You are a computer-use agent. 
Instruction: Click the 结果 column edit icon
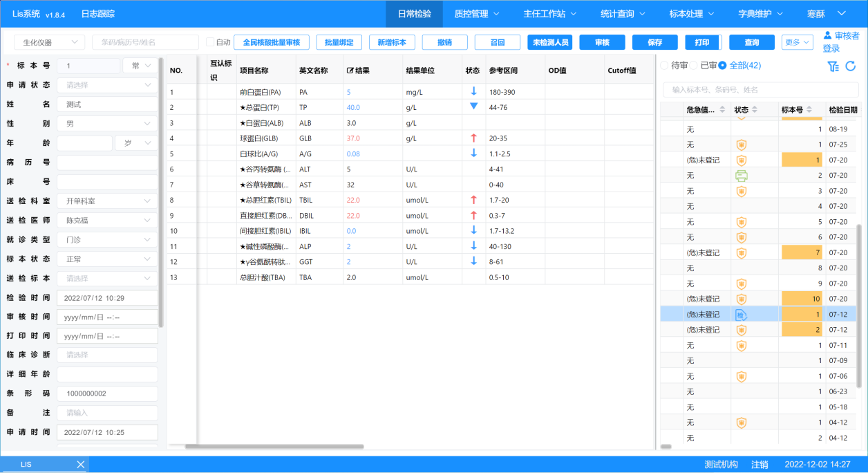tap(350, 71)
